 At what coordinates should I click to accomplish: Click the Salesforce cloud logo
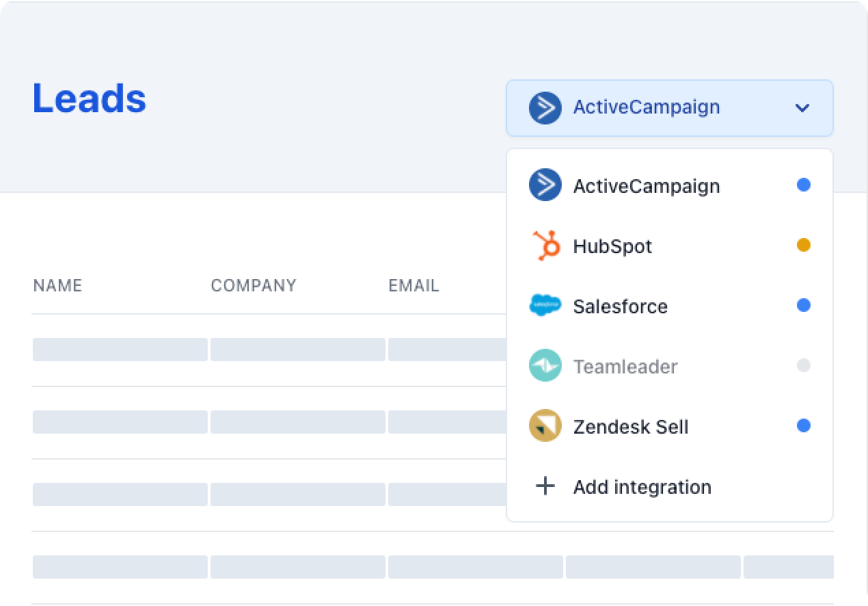coord(545,306)
